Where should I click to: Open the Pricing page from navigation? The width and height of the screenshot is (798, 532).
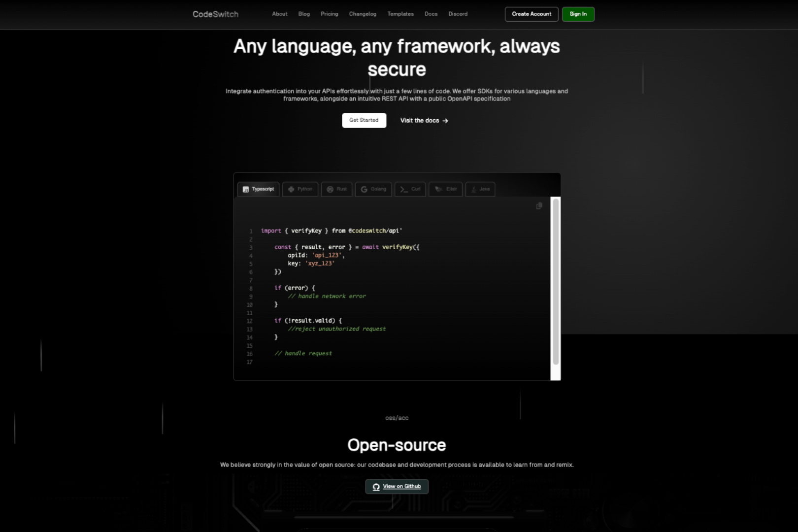(329, 14)
